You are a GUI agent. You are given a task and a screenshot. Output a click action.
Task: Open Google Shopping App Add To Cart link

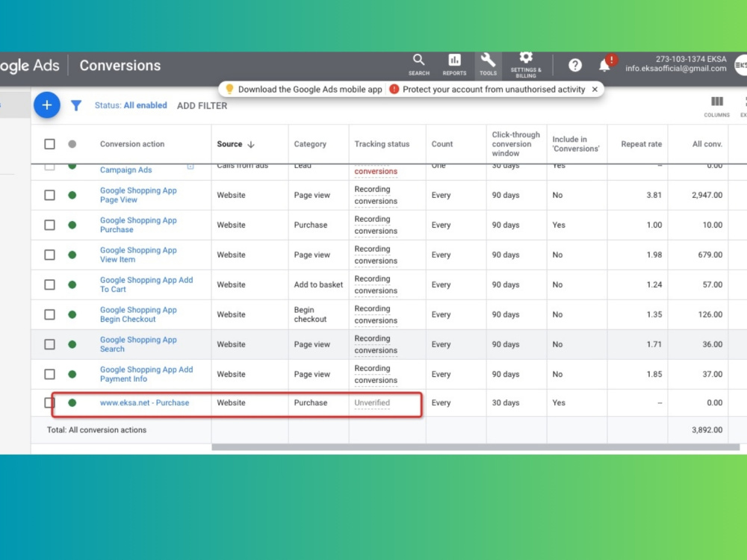146,284
